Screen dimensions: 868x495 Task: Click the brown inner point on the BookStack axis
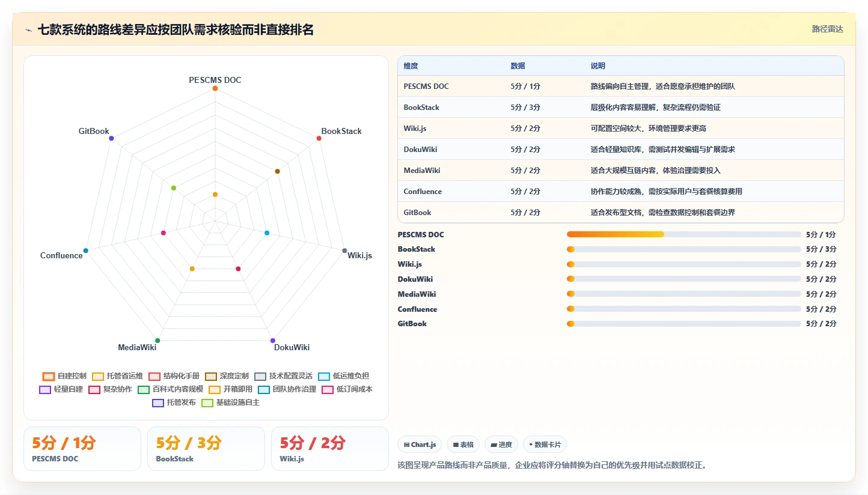point(277,171)
